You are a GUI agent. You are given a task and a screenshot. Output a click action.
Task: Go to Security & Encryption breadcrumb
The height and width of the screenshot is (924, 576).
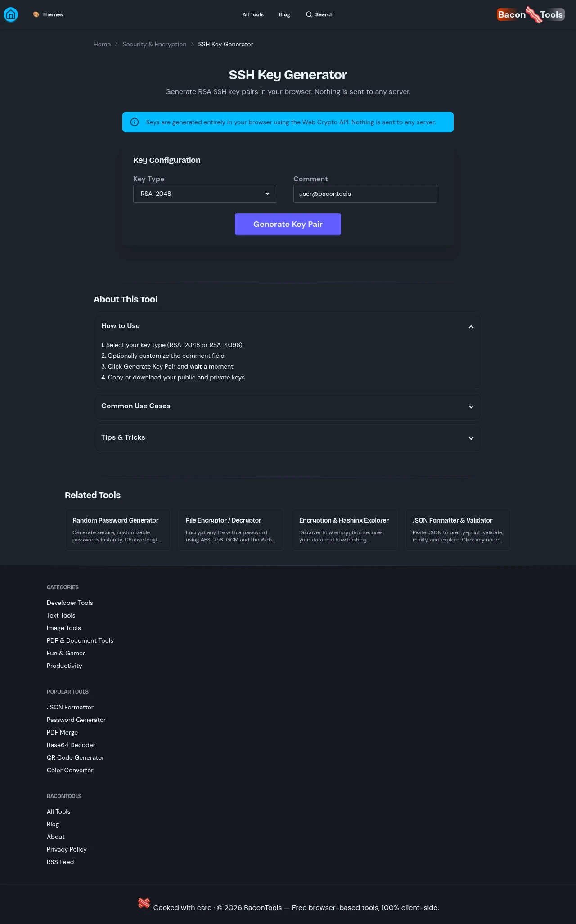click(x=154, y=44)
